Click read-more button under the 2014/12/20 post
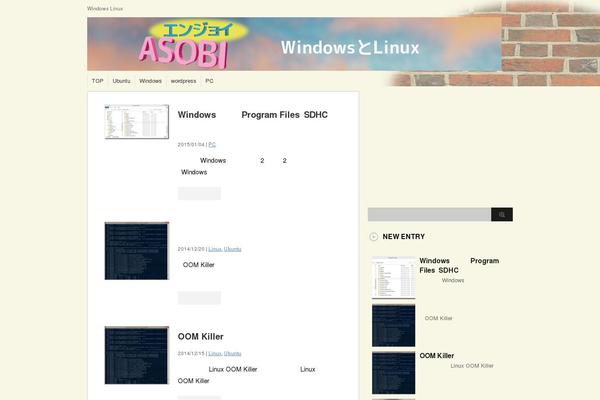This screenshot has width=600, height=400. 199,298
